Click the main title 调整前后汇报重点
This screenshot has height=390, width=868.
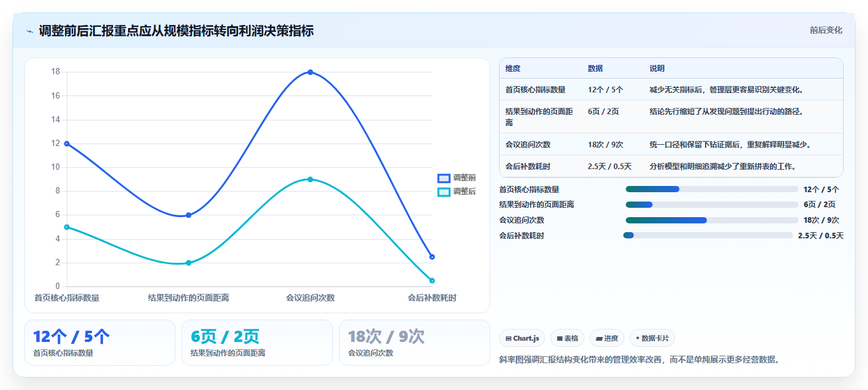176,31
